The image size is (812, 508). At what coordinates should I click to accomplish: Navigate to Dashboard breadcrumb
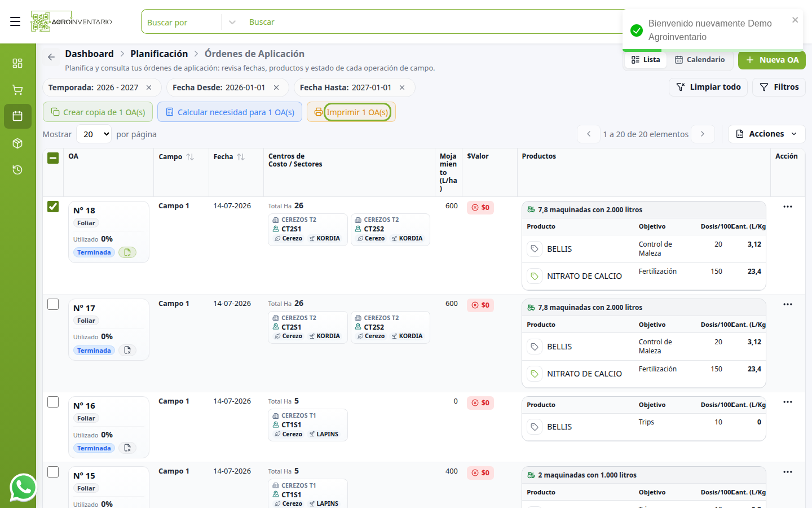pyautogui.click(x=89, y=54)
